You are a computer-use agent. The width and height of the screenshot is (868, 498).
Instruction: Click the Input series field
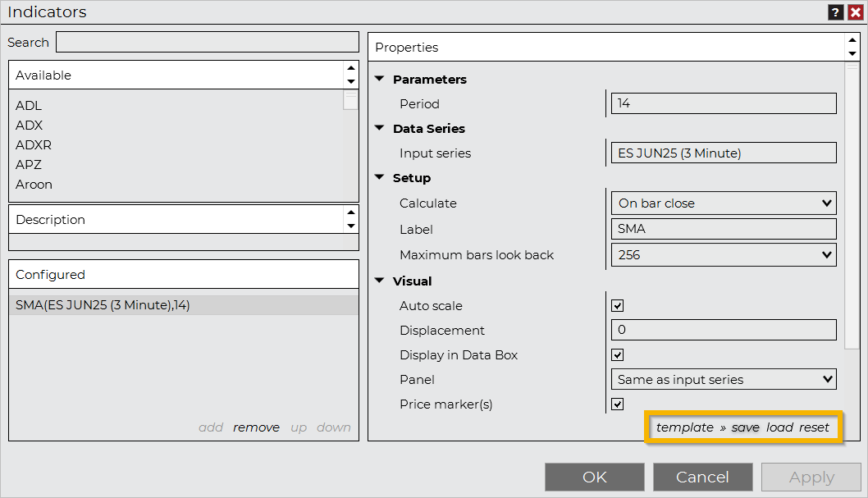pos(724,153)
